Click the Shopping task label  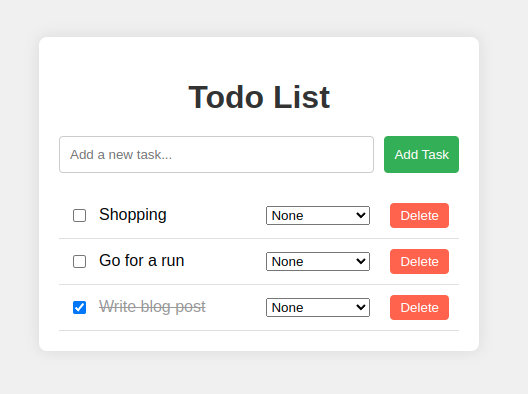(133, 215)
